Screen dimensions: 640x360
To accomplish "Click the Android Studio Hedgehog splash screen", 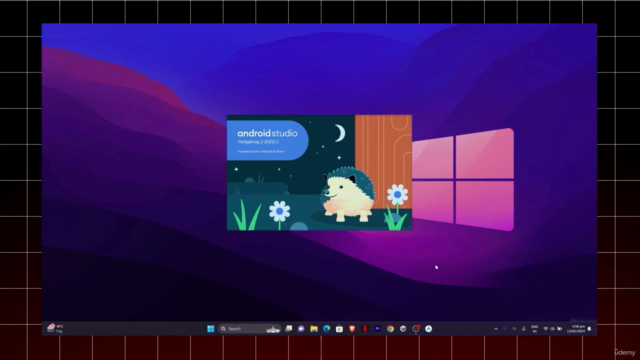I will [319, 173].
